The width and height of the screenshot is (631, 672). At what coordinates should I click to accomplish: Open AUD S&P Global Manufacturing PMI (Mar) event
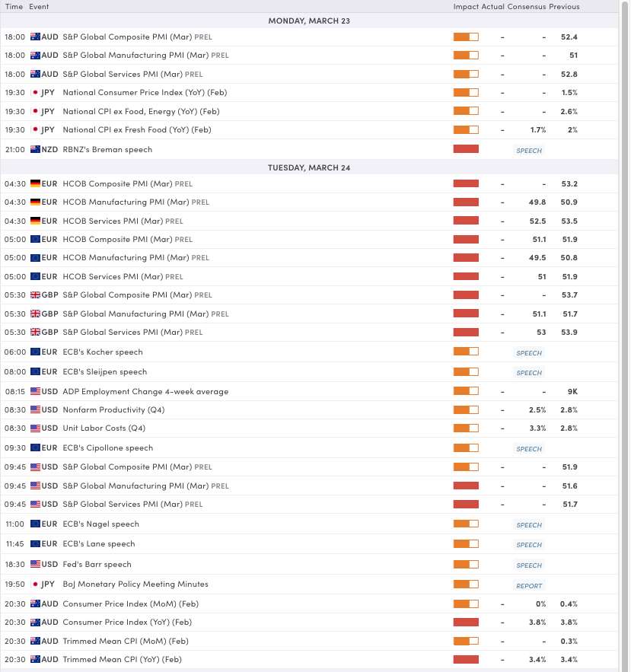(x=145, y=56)
